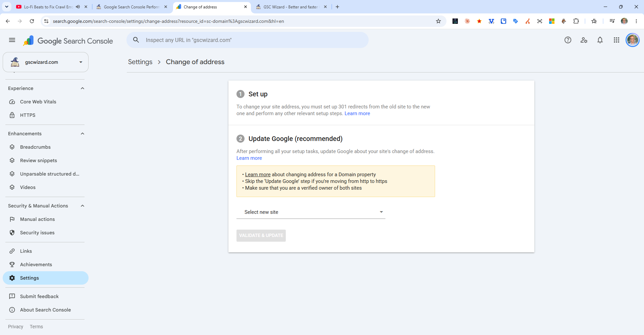Open Users and permissions icon
This screenshot has width=644, height=335.
coord(584,40)
